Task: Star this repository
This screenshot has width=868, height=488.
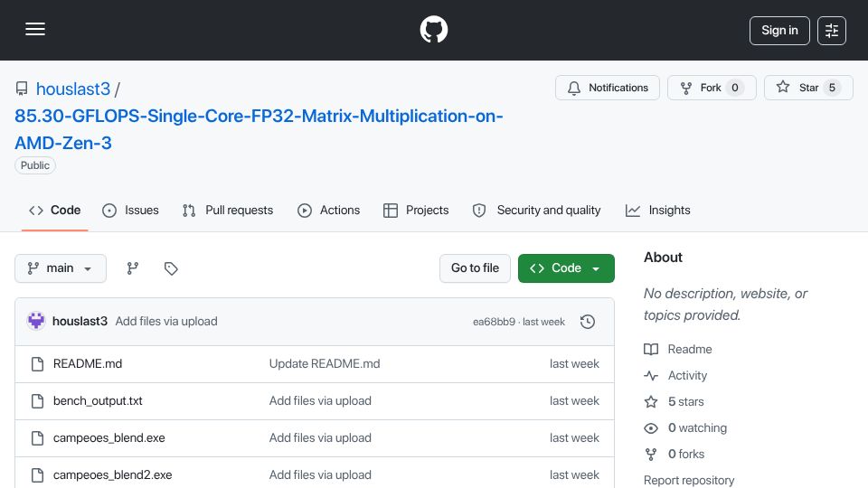Action: [x=808, y=88]
